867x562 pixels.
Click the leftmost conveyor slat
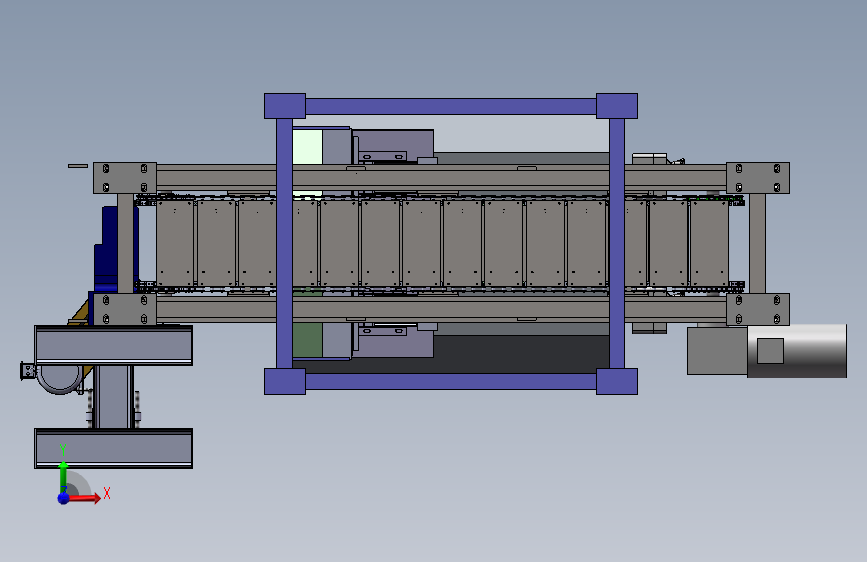(175, 243)
